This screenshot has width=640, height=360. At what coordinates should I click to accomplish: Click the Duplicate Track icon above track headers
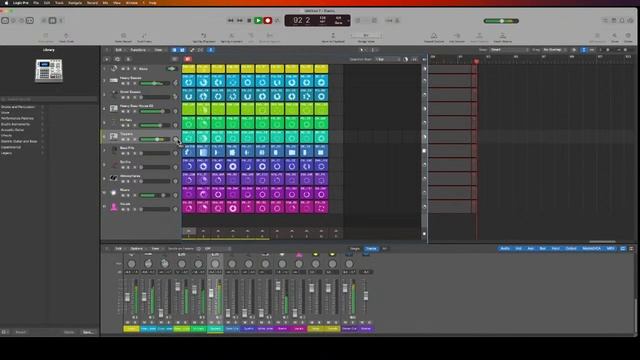click(x=118, y=59)
